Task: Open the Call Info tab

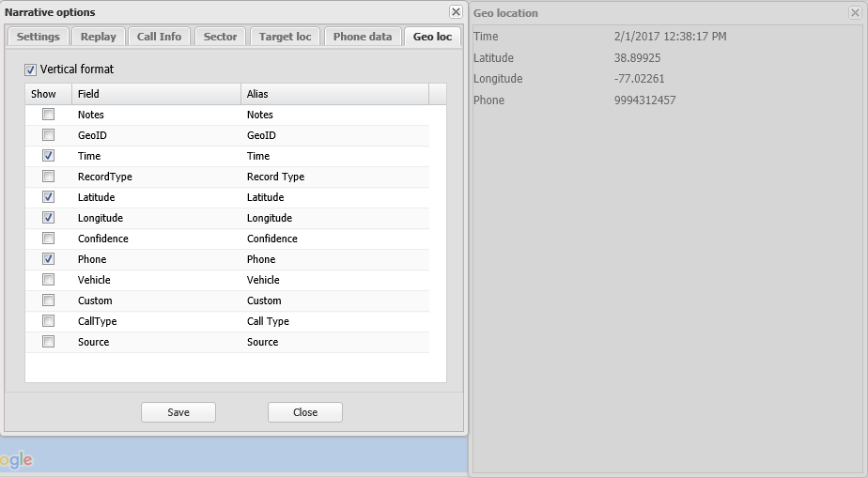Action: point(159,37)
